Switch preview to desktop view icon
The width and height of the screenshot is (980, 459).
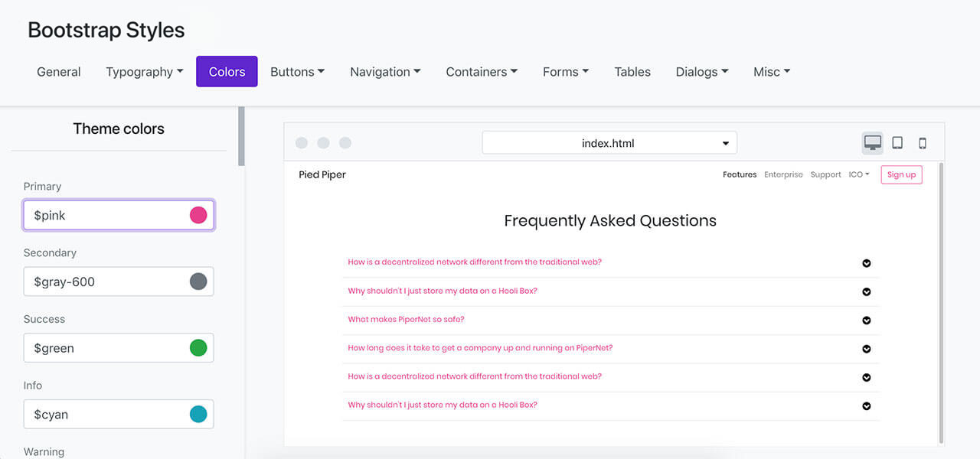[x=872, y=143]
